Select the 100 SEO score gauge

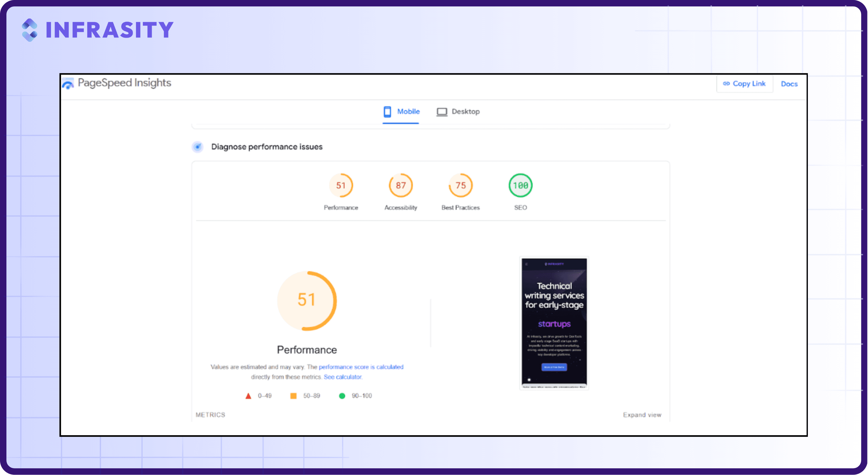tap(521, 185)
